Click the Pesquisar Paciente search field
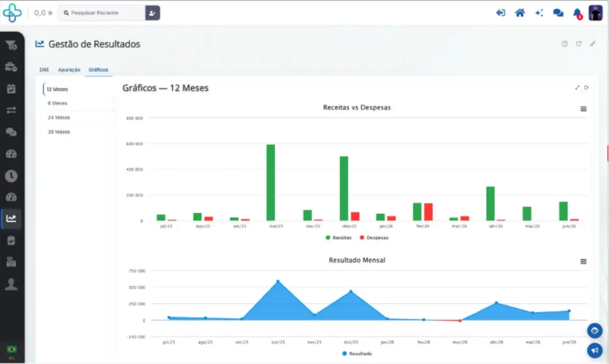This screenshot has height=364, width=609. point(101,13)
